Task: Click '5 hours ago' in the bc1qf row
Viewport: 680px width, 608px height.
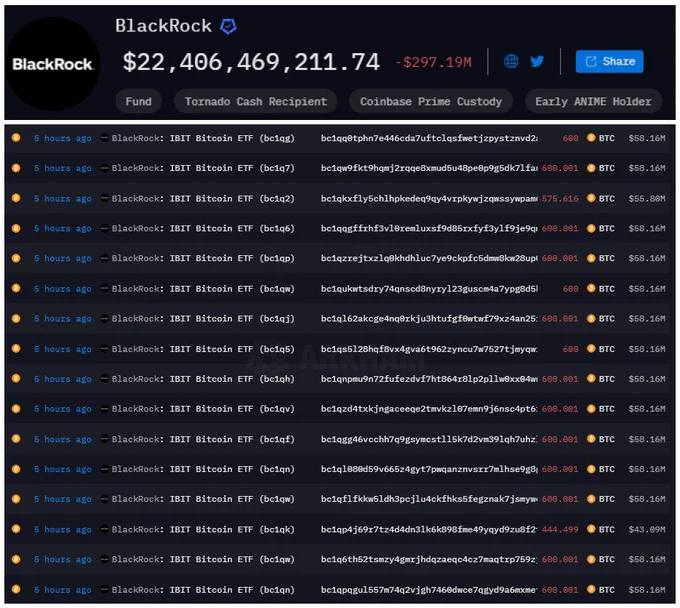Action: [x=63, y=439]
